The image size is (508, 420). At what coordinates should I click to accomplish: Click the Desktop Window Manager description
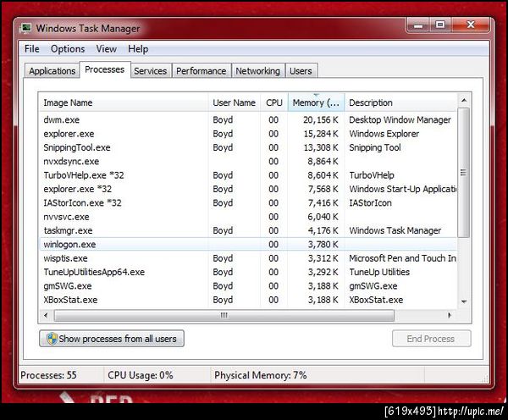pyautogui.click(x=400, y=120)
